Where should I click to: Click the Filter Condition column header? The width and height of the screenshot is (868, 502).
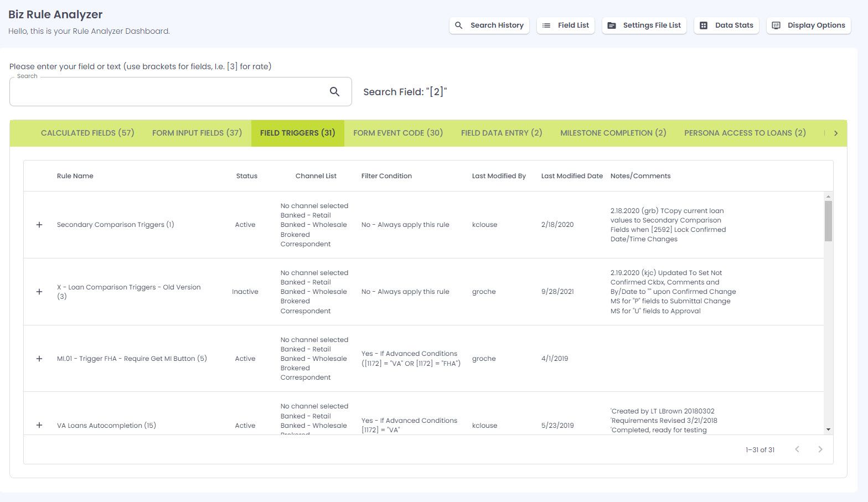point(386,176)
